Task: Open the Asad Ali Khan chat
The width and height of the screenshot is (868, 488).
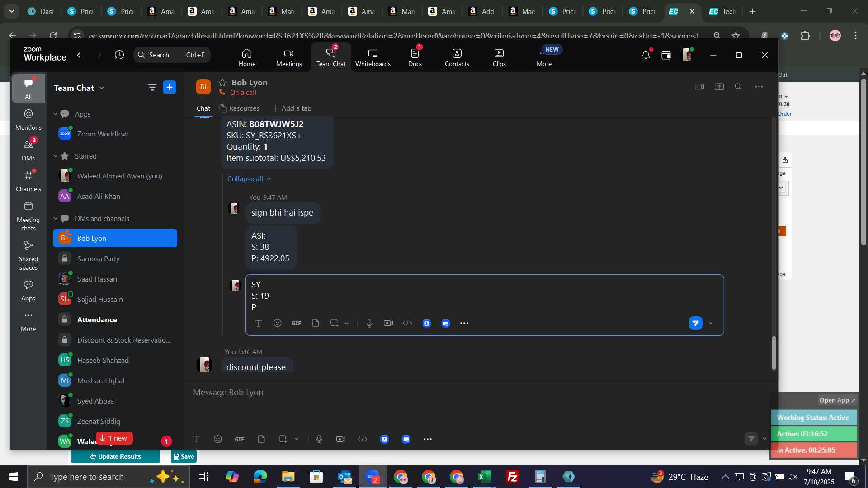Action: pos(115,196)
